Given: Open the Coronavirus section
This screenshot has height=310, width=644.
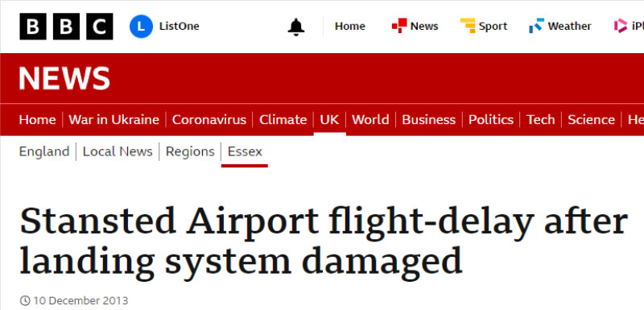Looking at the screenshot, I should 208,119.
